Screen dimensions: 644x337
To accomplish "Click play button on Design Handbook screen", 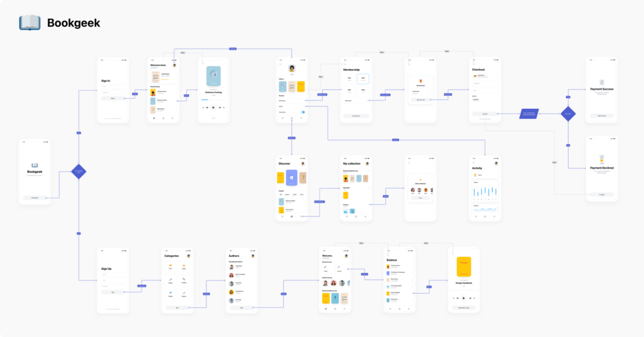I will pyautogui.click(x=464, y=298).
